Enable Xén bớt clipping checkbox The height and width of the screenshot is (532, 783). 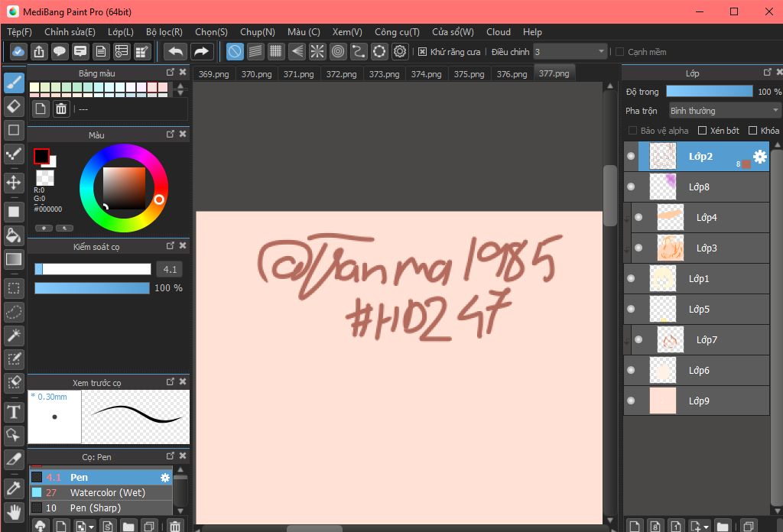(x=702, y=130)
